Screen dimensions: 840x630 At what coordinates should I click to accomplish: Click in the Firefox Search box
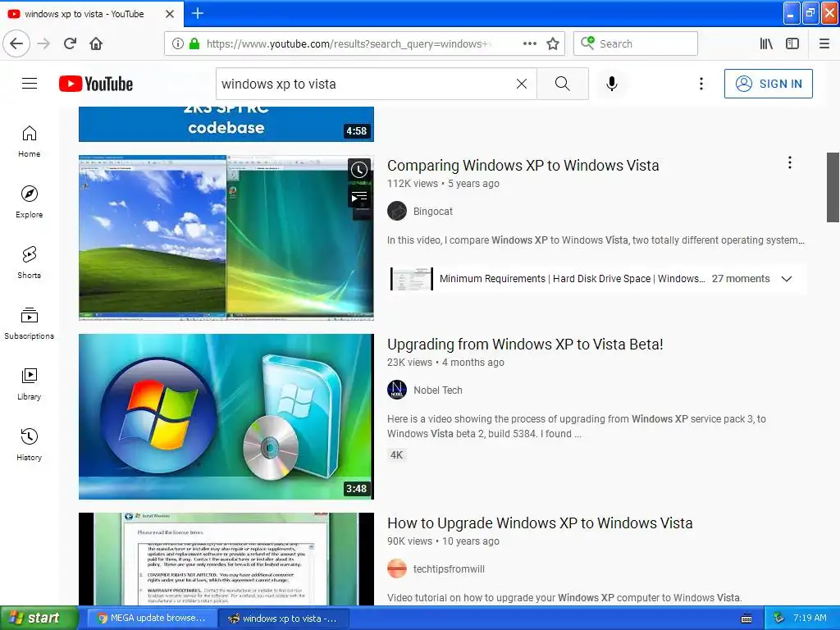click(x=636, y=43)
